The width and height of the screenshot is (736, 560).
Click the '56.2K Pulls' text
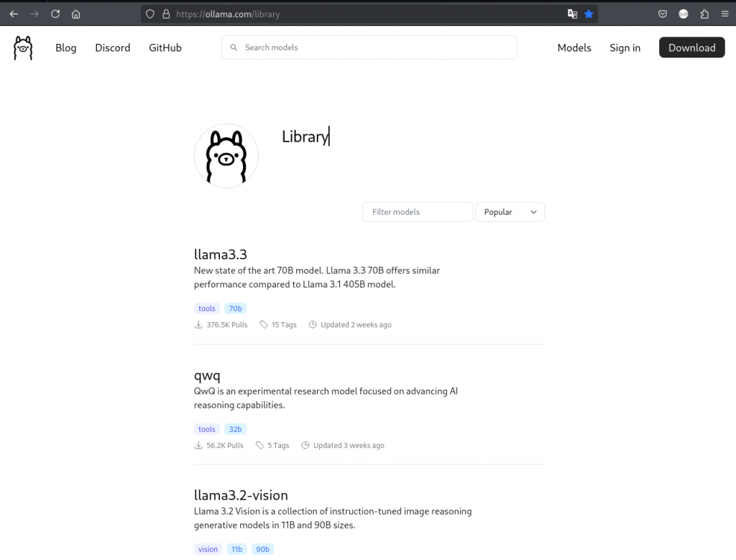point(225,445)
